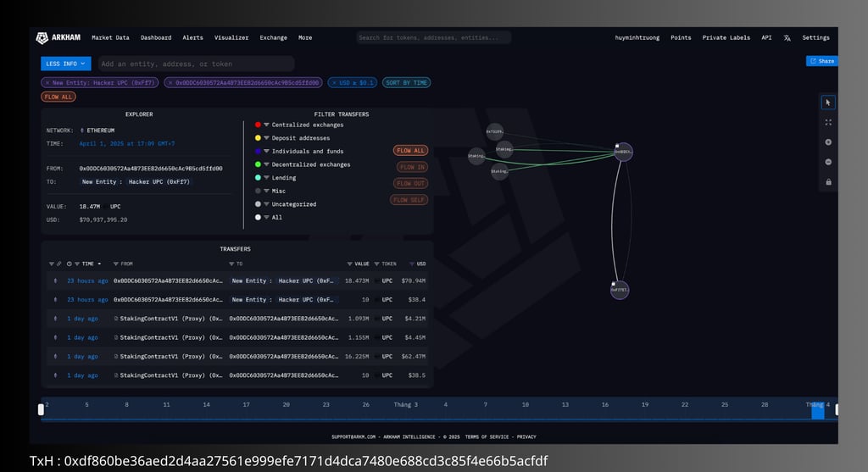The height and width of the screenshot is (472, 868).
Task: Click the clock icon in the TIME column header
Action: point(70,264)
